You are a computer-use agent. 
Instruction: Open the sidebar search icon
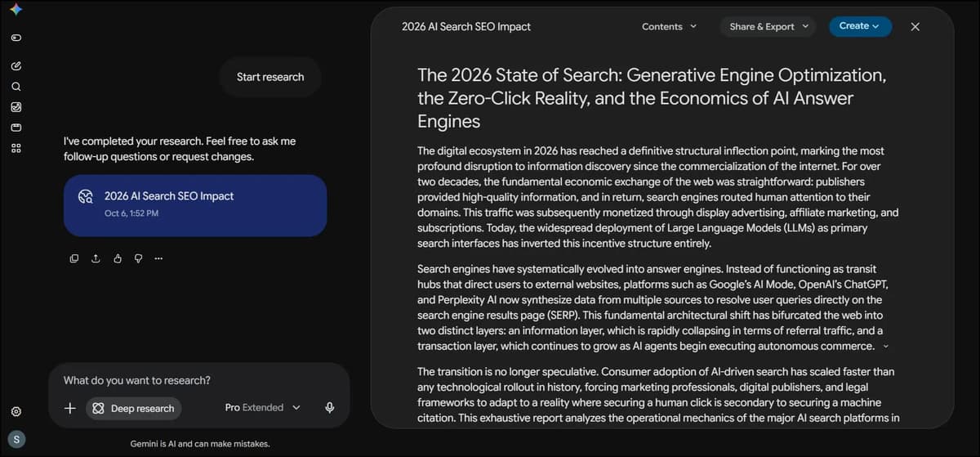point(16,86)
